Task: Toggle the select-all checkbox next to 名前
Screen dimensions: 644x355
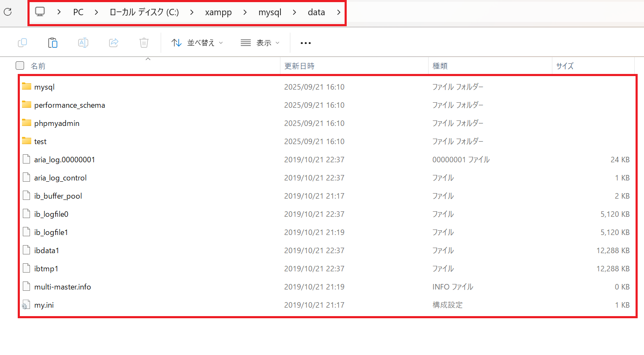Action: pos(20,66)
